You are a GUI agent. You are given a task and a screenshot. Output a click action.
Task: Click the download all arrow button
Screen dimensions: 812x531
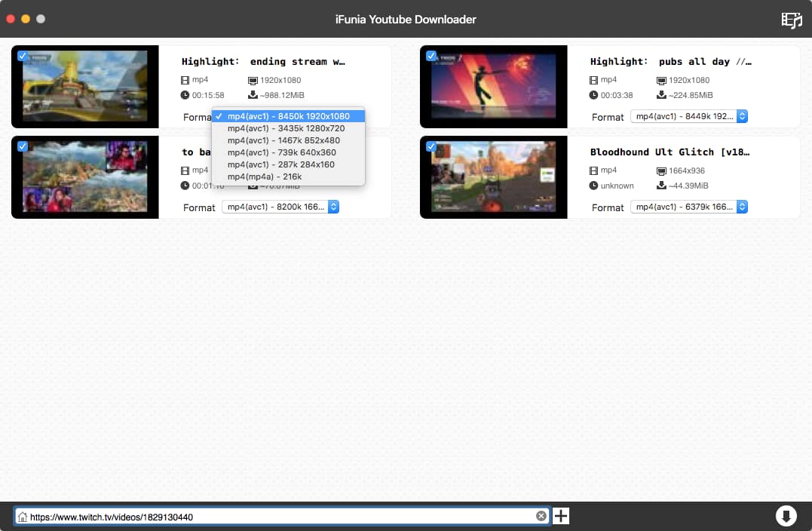(x=786, y=516)
